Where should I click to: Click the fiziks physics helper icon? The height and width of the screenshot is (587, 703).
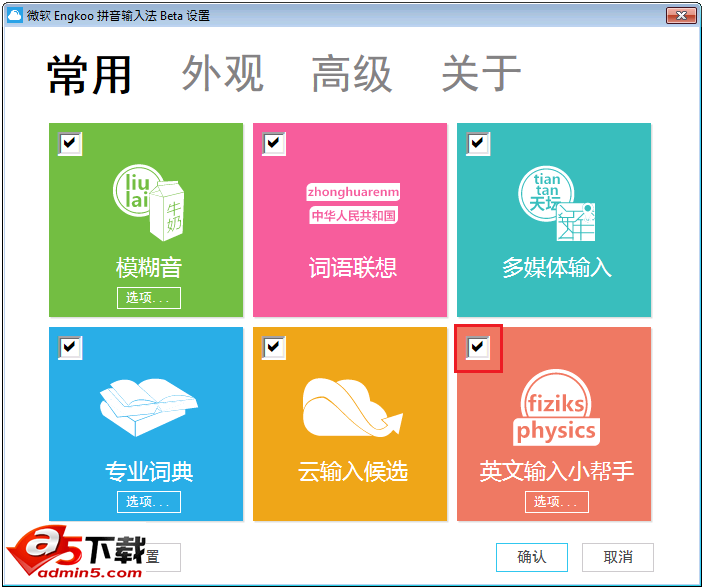(556, 408)
